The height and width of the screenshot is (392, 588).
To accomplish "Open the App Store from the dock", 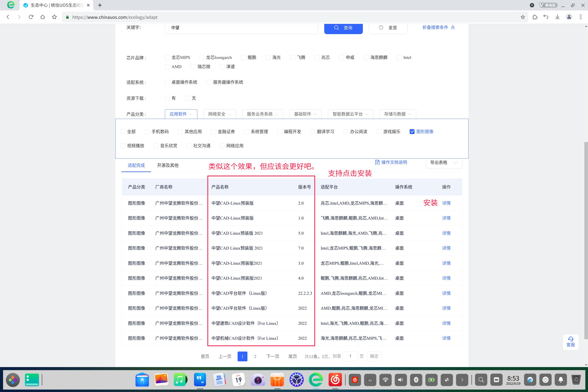I will tap(277, 380).
